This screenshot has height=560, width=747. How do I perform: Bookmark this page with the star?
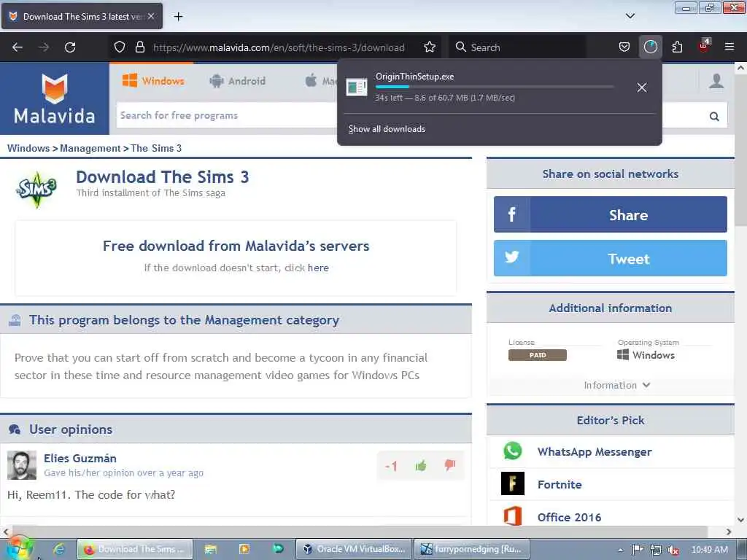430,47
